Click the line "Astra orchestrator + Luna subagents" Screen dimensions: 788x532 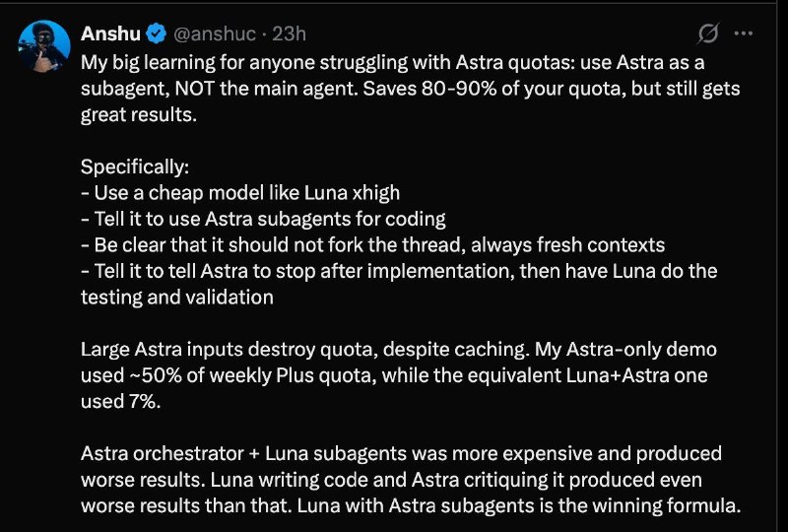(401, 453)
